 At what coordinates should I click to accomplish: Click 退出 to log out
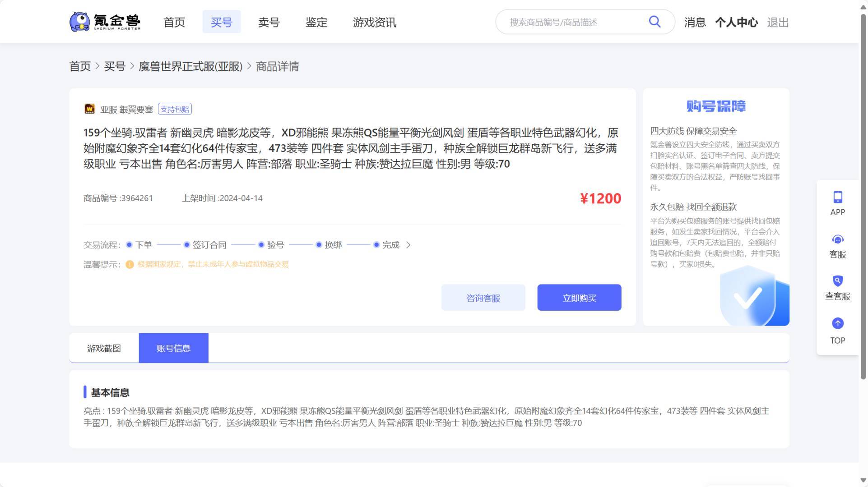click(778, 22)
